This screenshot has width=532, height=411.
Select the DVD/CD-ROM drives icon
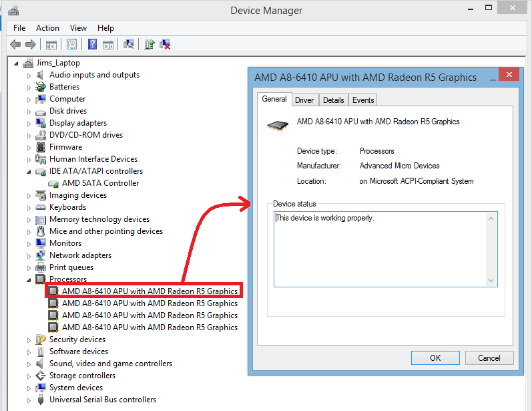tap(41, 135)
